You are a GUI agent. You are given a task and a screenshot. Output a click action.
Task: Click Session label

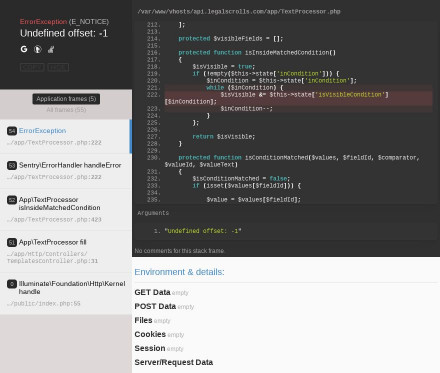point(150,348)
